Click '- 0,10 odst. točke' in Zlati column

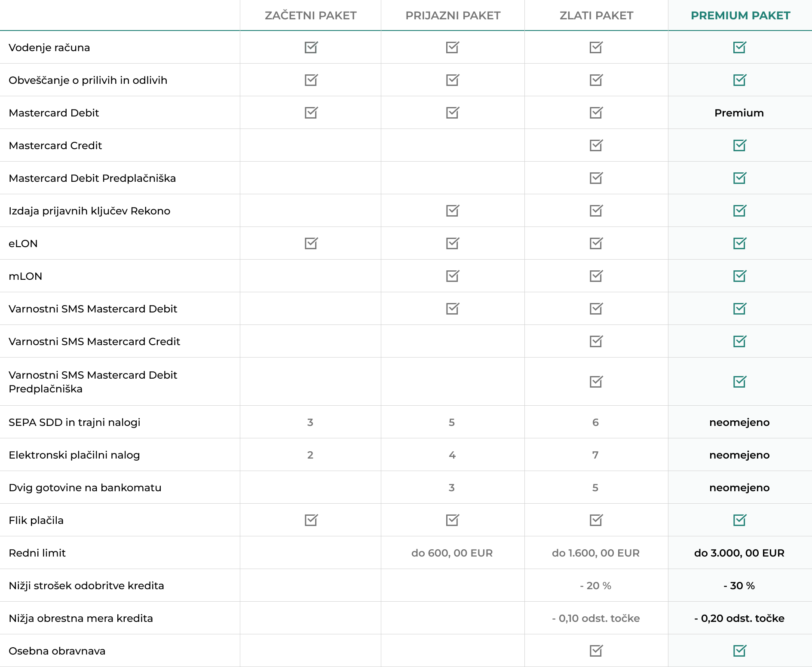[596, 618]
